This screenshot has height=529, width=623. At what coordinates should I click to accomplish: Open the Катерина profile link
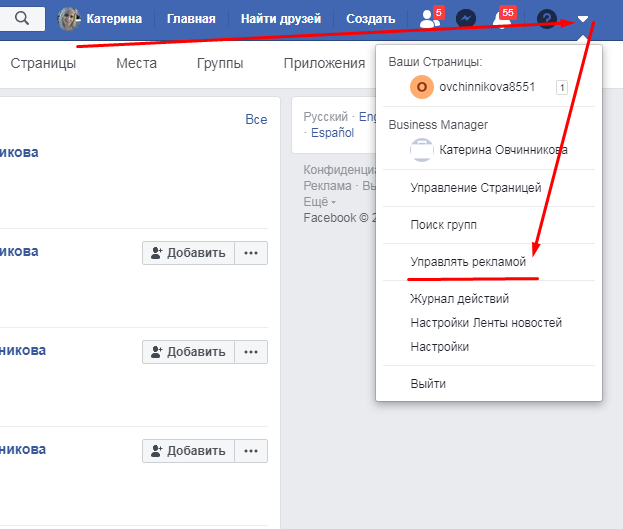[114, 19]
